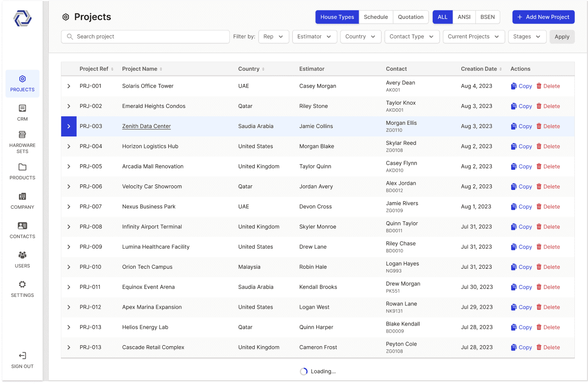Click project name Solaris Office Tower
This screenshot has height=386, width=588.
[148, 86]
